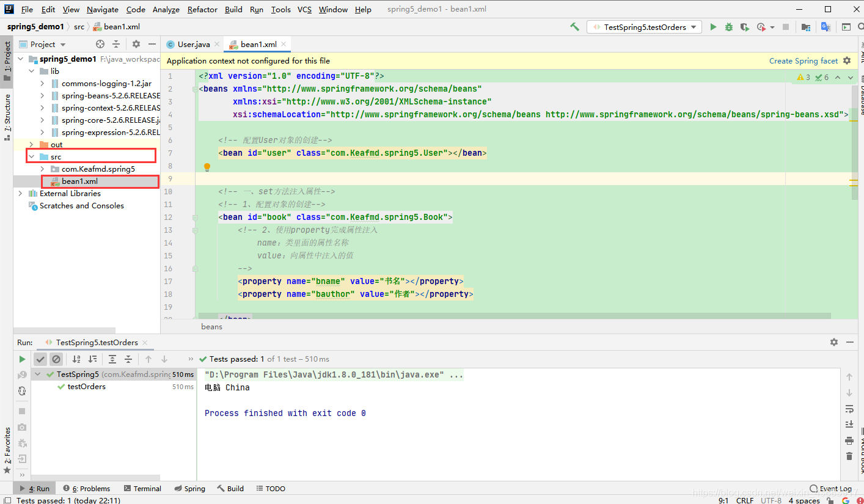Sort tests by duration icon
864x504 pixels.
(92, 359)
